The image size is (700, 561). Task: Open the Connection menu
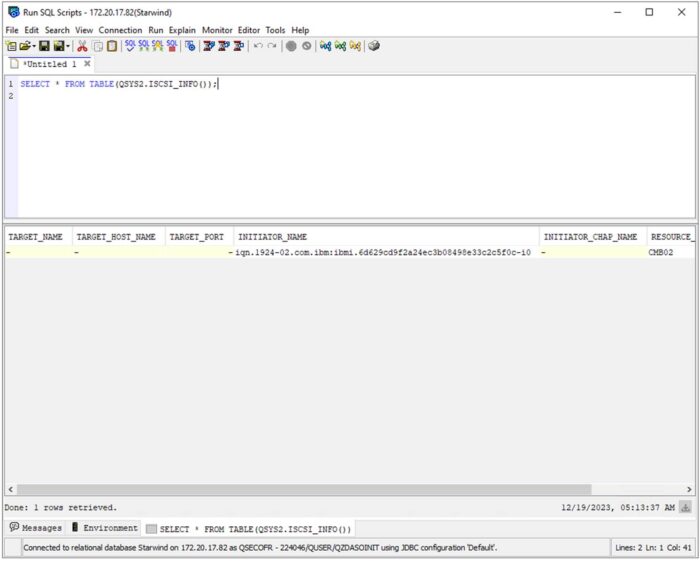pyautogui.click(x=120, y=30)
